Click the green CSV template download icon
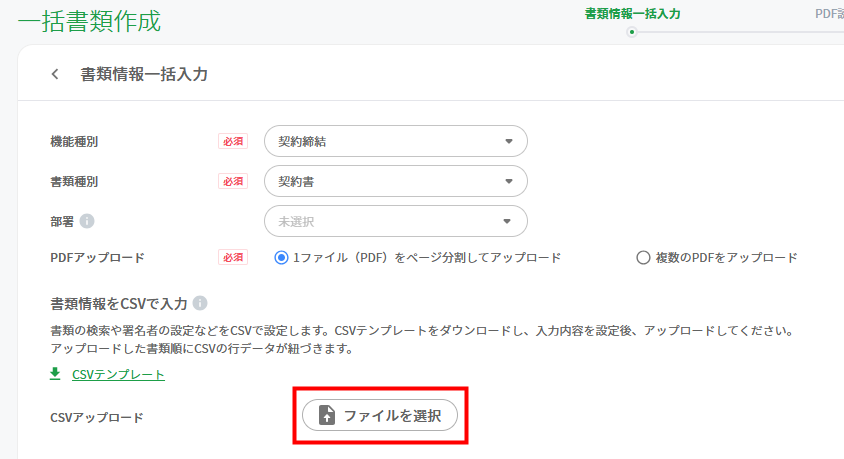 click(55, 373)
